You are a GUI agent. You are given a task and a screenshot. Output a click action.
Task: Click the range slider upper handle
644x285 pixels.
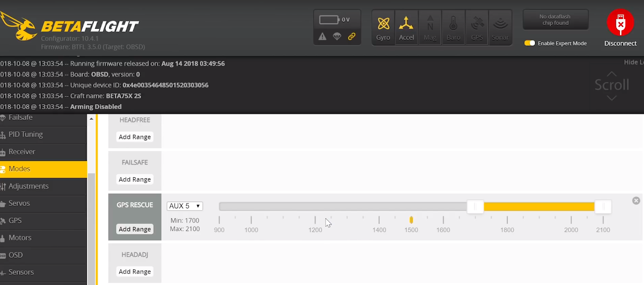point(603,207)
